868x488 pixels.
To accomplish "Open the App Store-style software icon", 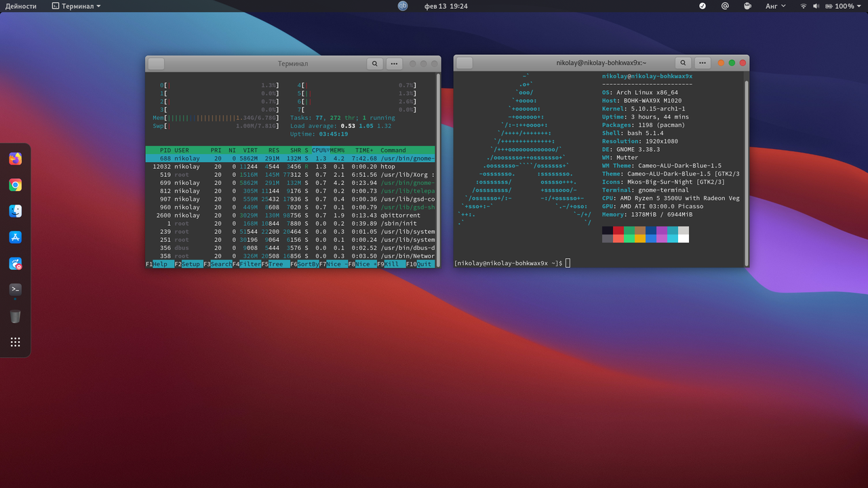I will 15,237.
